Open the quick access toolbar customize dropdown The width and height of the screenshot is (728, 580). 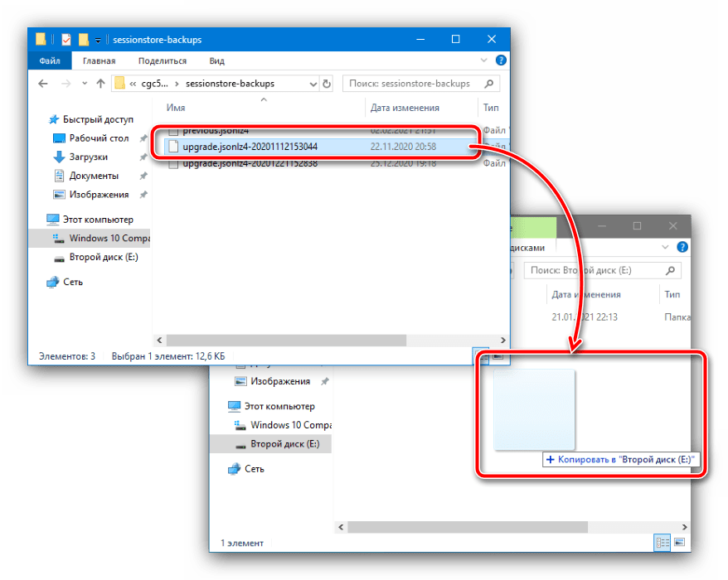[98, 40]
